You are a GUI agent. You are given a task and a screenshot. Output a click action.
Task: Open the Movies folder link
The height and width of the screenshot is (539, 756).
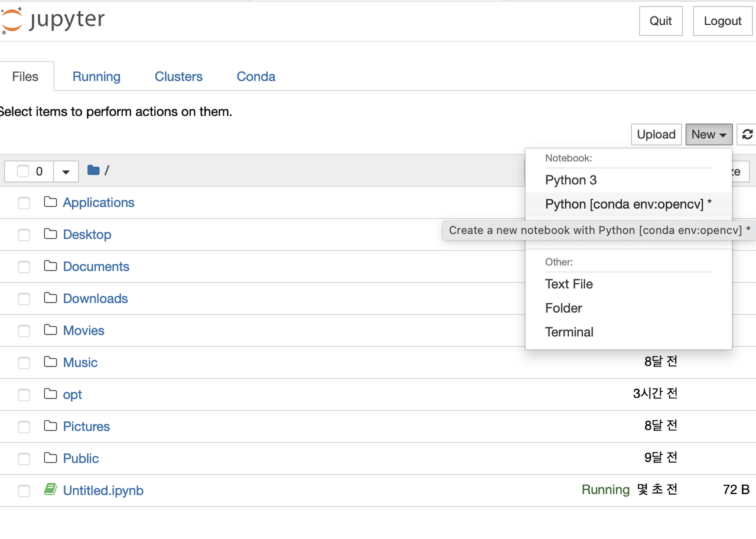tap(84, 330)
